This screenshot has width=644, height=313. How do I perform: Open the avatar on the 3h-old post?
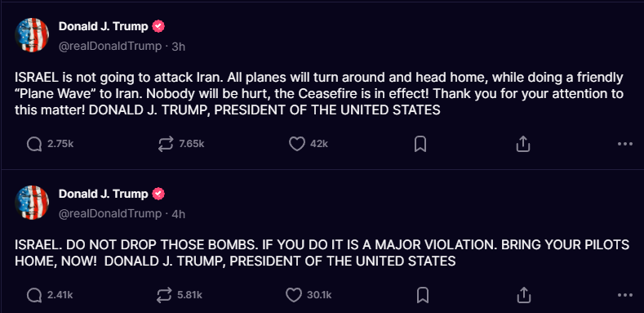coord(32,35)
